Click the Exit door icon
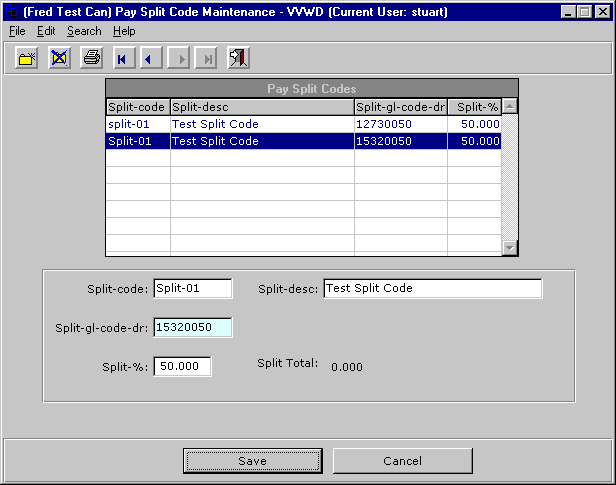This screenshot has height=485, width=616. [x=238, y=58]
